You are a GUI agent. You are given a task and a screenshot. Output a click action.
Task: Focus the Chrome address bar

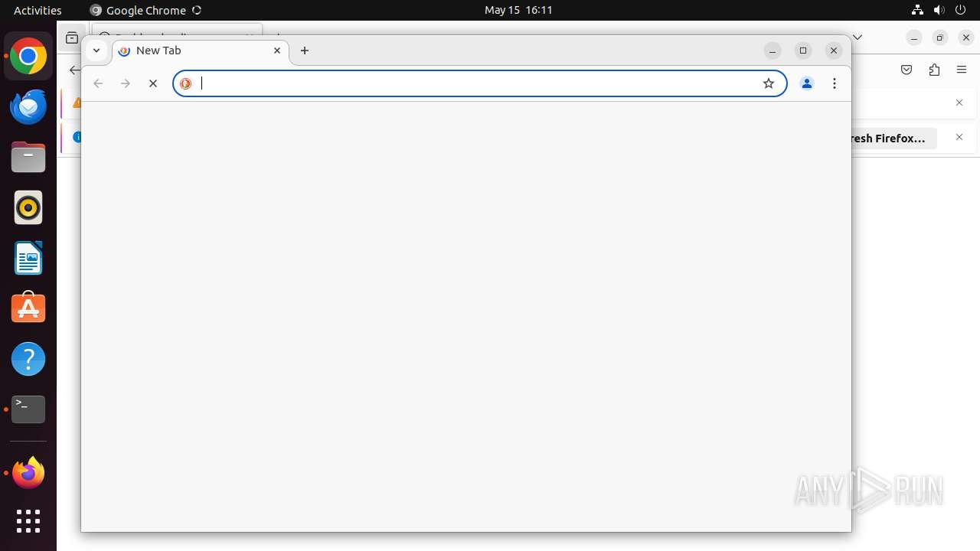pyautogui.click(x=480, y=83)
